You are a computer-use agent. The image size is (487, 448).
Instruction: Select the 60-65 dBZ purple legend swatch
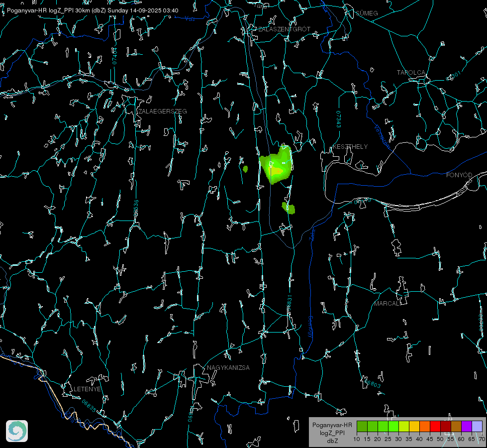pos(467,427)
